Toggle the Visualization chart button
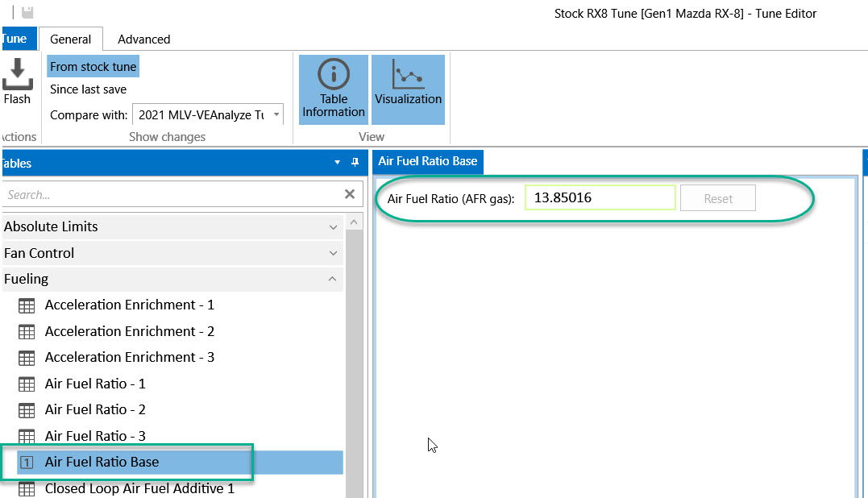The image size is (868, 498). coord(408,89)
